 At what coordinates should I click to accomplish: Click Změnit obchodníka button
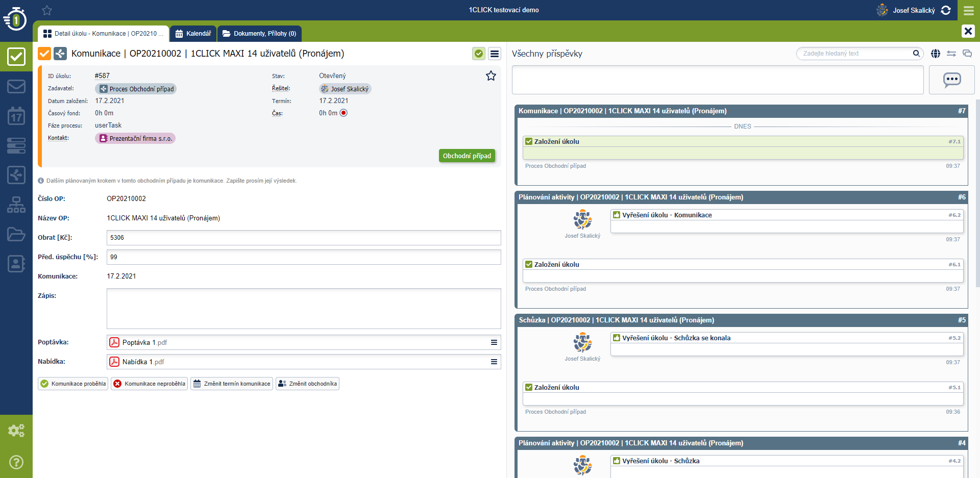308,384
